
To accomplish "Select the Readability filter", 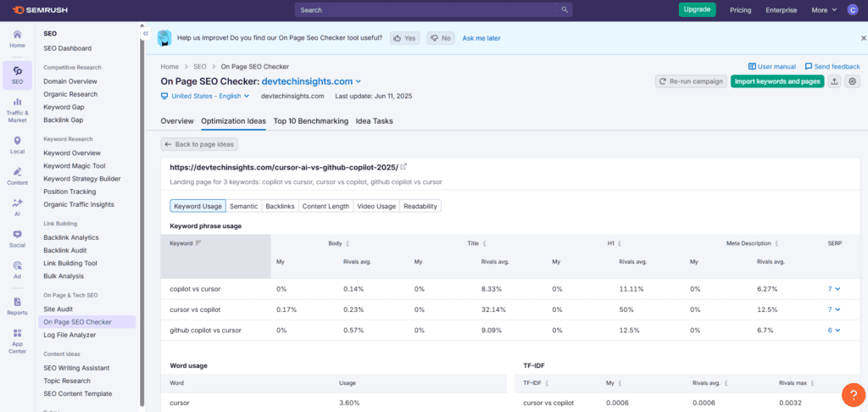I will 420,206.
